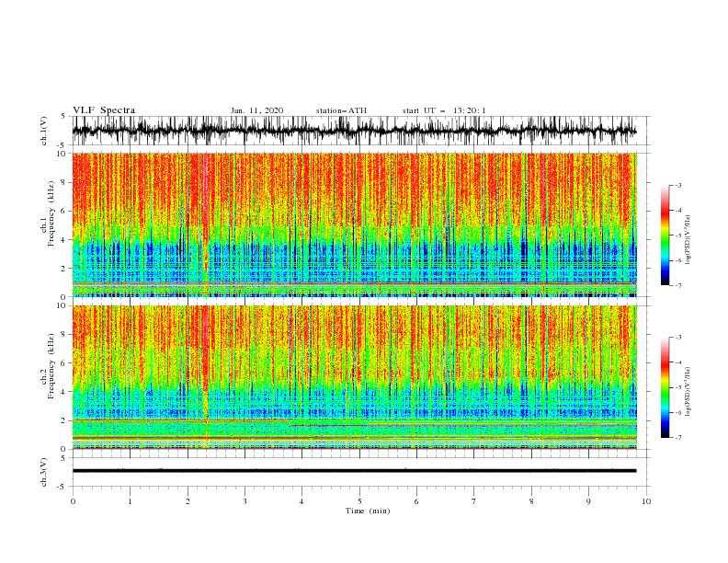Click the "2" kHz tick of ch.2 spectrogram
The width and height of the screenshot is (728, 563).
(64, 420)
